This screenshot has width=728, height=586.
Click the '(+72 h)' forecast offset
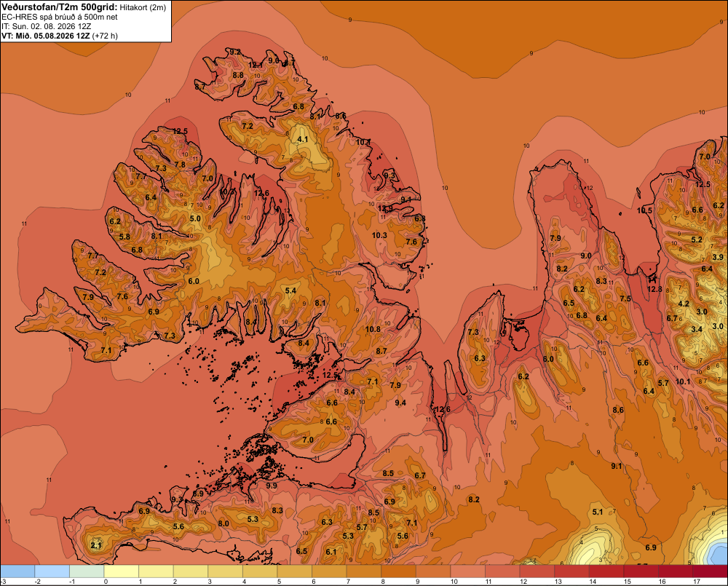(105, 36)
